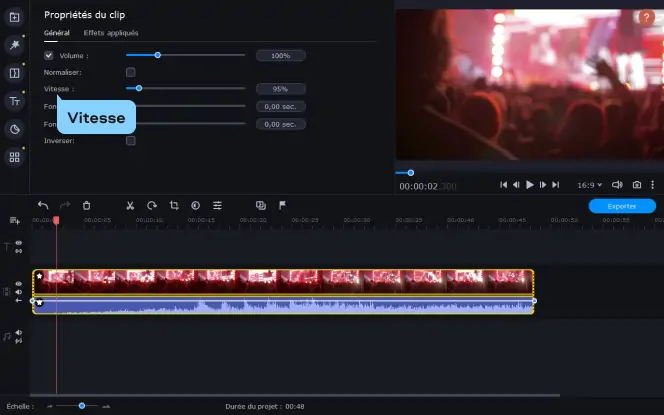664x415 pixels.
Task: Select the Crop tool in toolbar
Action: [174, 205]
